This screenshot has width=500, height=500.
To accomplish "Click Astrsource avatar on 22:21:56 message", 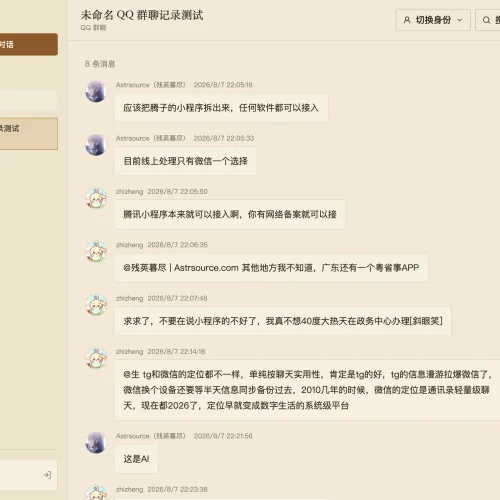I will [96, 442].
